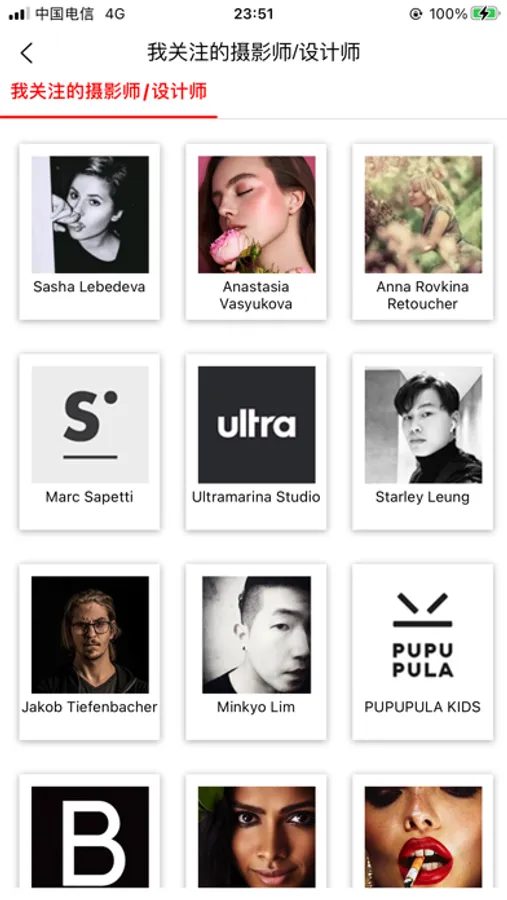507x900 pixels.
Task: Tap the rotation lock status icon
Action: pyautogui.click(x=416, y=14)
